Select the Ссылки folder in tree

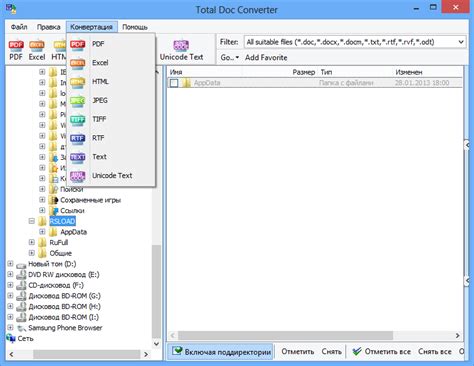72,211
